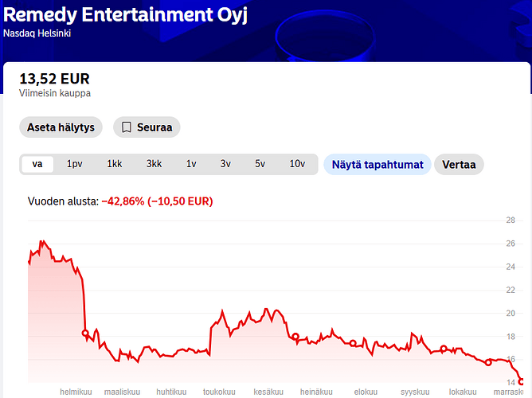Click the bookmark icon on Seuraa button
The image size is (532, 398).
(x=127, y=127)
